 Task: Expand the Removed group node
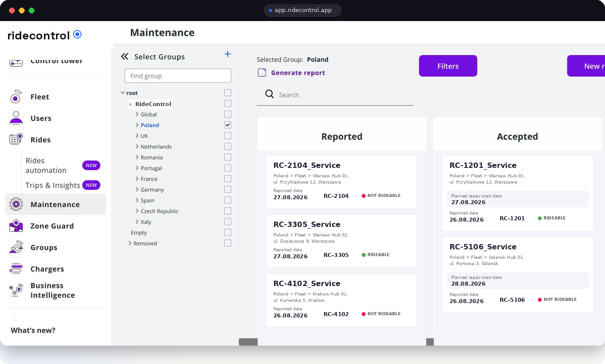pos(130,244)
